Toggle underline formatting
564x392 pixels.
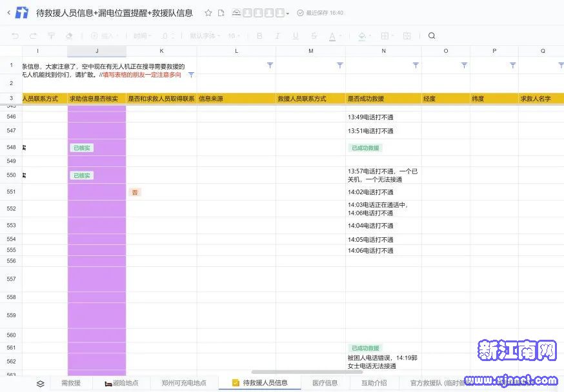[x=296, y=35]
